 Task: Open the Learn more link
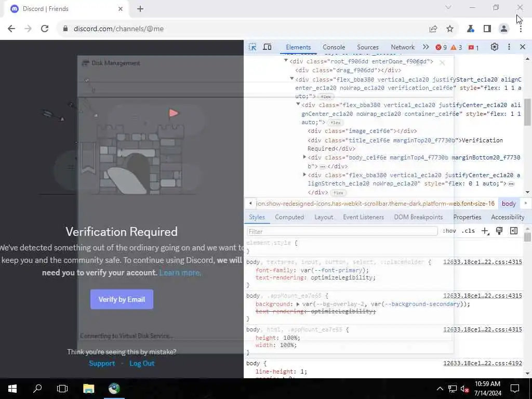[x=180, y=273]
